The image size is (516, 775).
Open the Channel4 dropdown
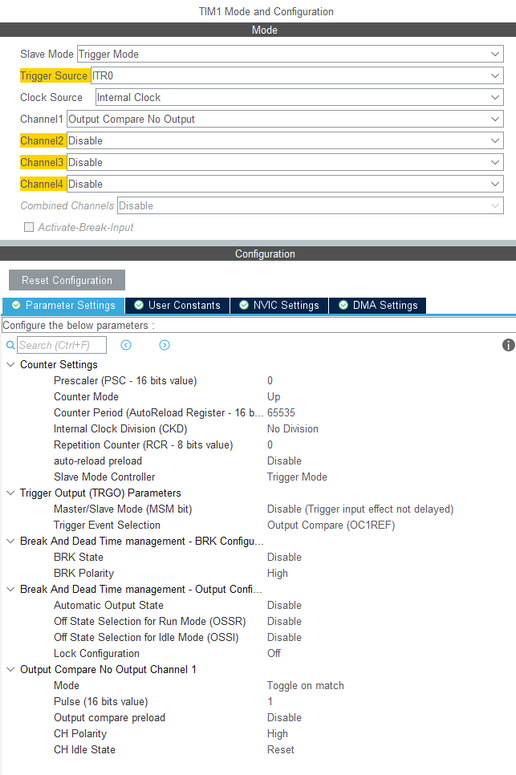(285, 184)
